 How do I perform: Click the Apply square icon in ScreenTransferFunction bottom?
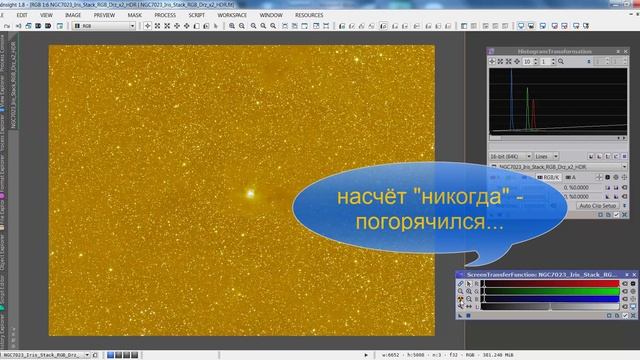(x=469, y=316)
